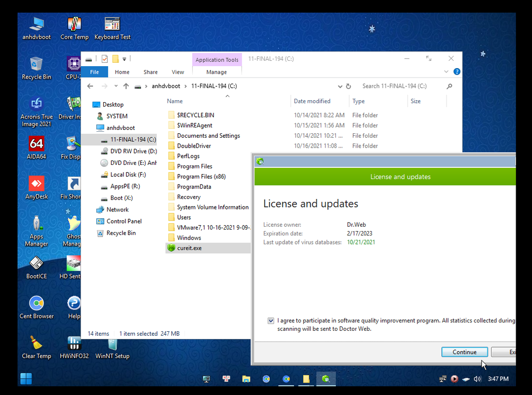Click Properties quick access toolbar icon
This screenshot has width=532, height=395.
[x=105, y=59]
